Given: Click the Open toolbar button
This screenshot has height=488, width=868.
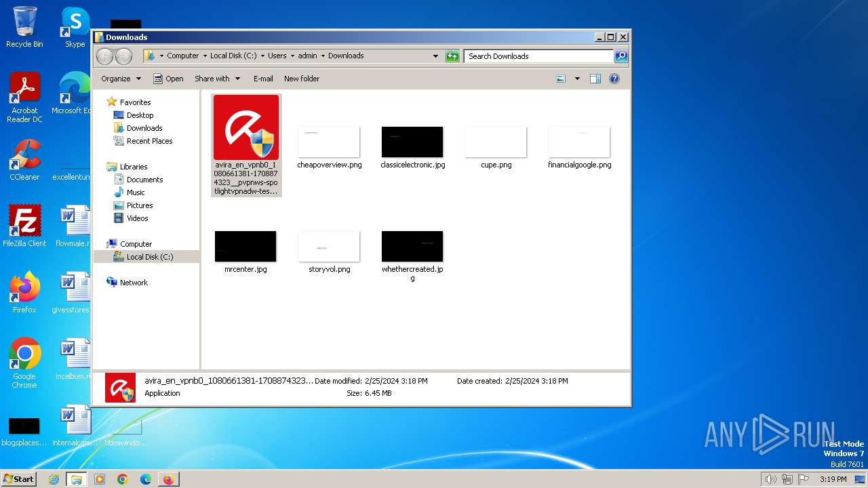Looking at the screenshot, I should pos(168,79).
